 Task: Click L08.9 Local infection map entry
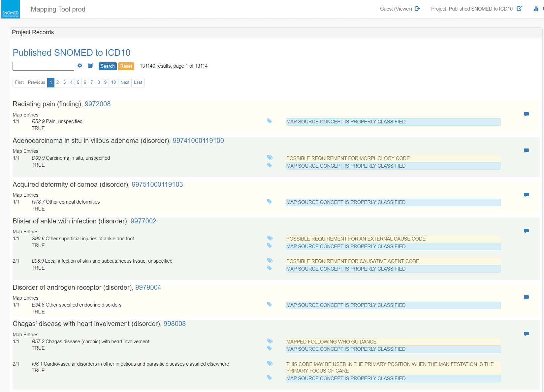(x=102, y=261)
